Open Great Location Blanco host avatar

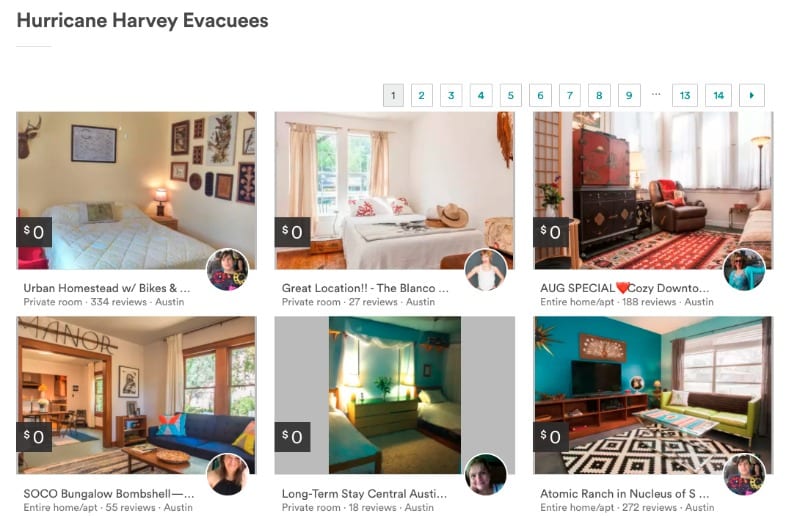point(486,270)
